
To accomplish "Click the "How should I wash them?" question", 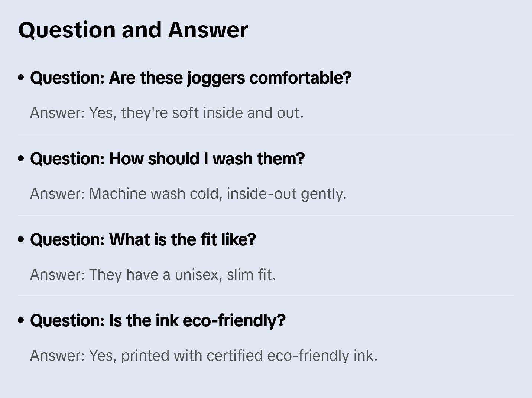I will pyautogui.click(x=167, y=159).
